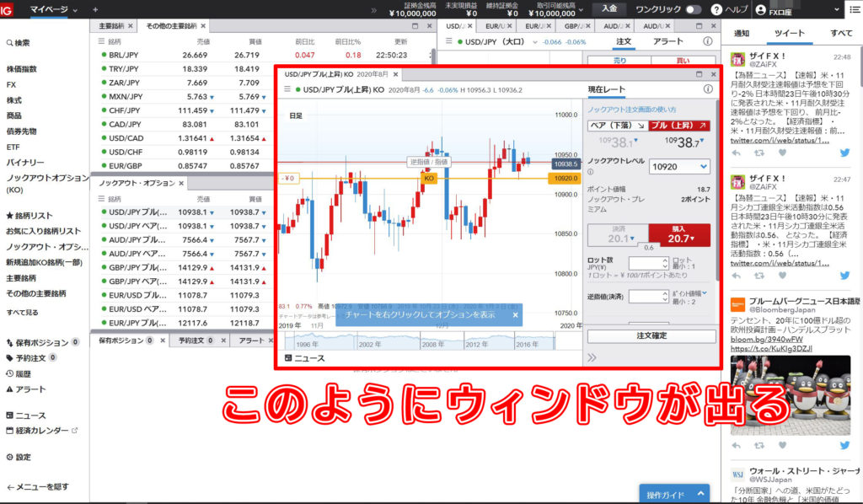Click the 注文確定 button
The width and height of the screenshot is (863, 504).
coord(651,335)
